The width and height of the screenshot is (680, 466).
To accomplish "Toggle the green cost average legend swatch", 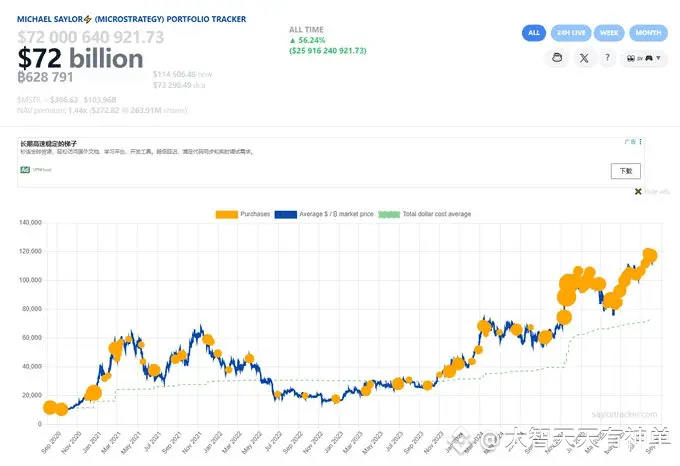I will (389, 214).
